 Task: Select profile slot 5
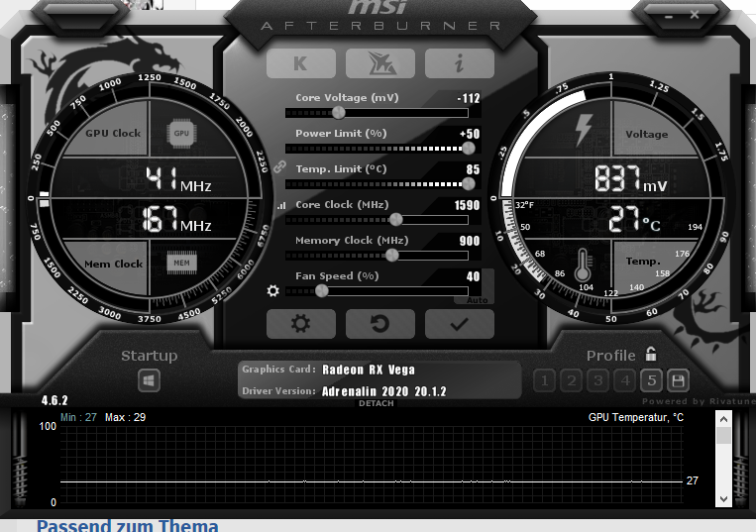[651, 380]
